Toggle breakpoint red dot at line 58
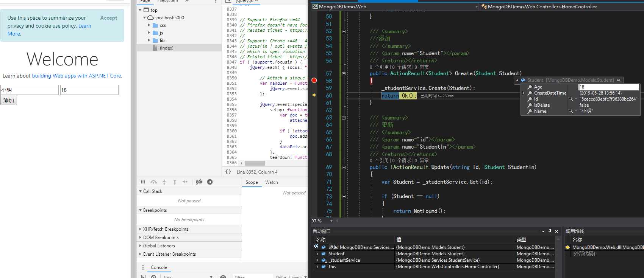 [314, 80]
